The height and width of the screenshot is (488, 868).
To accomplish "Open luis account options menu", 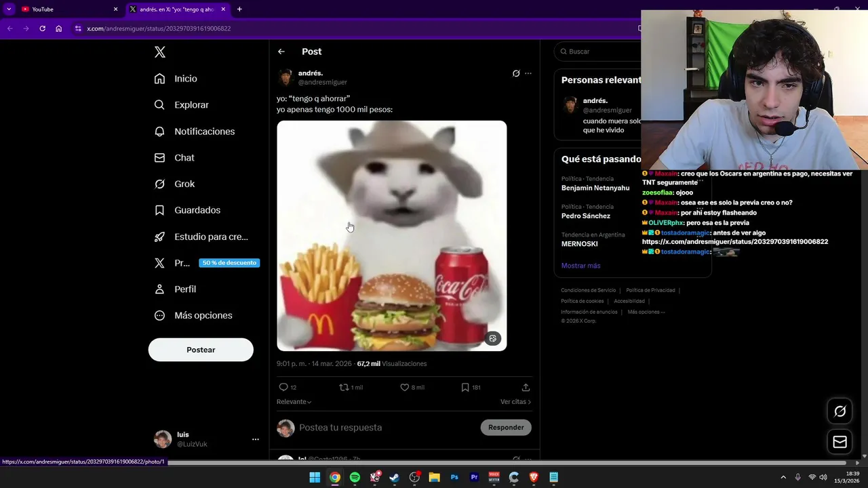I will click(256, 439).
